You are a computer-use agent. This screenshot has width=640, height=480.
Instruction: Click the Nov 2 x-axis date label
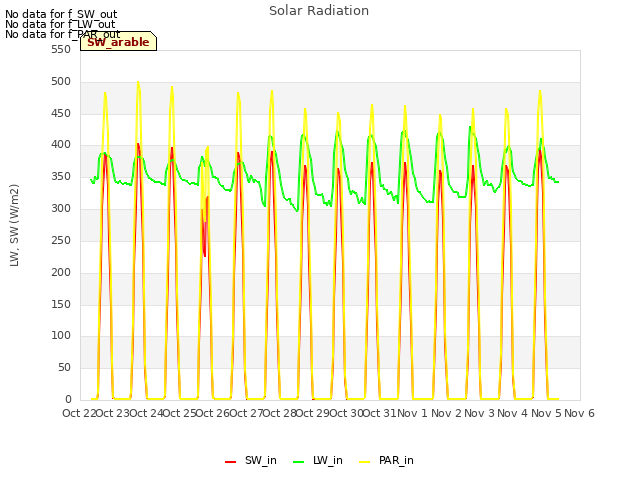click(446, 413)
